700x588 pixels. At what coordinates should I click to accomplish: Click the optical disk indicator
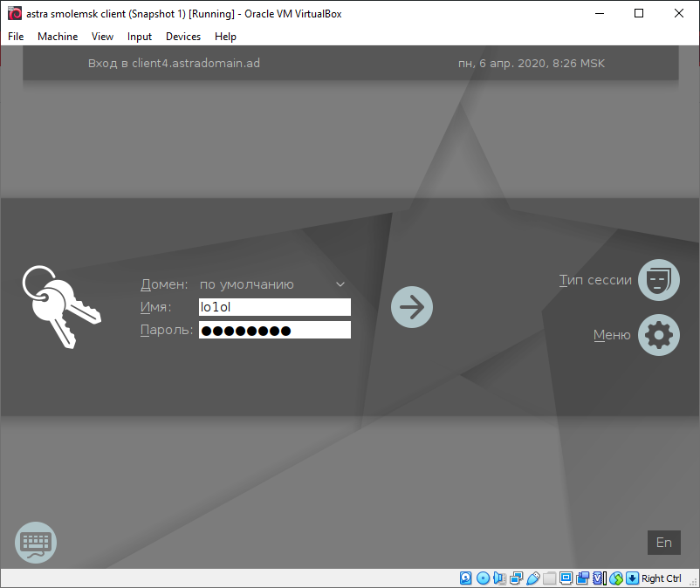point(483,578)
